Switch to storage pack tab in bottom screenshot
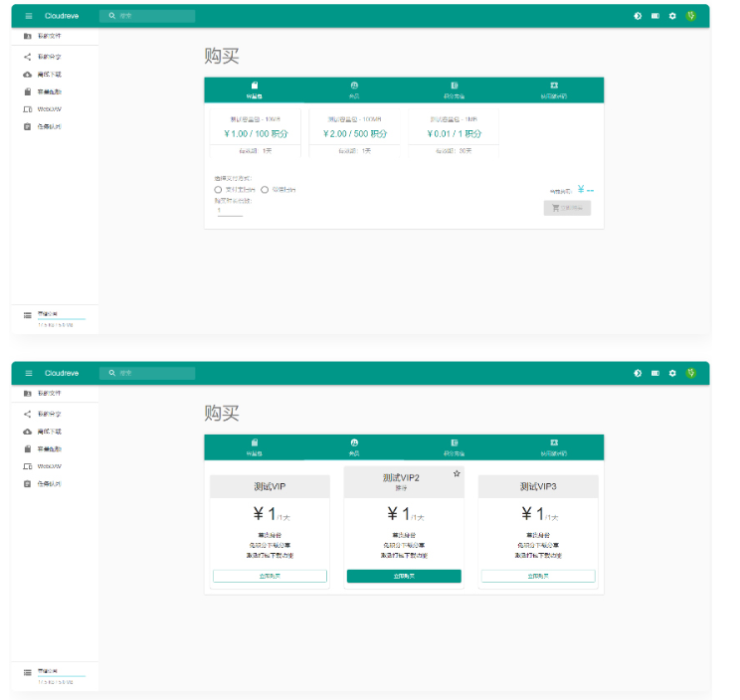 [254, 446]
